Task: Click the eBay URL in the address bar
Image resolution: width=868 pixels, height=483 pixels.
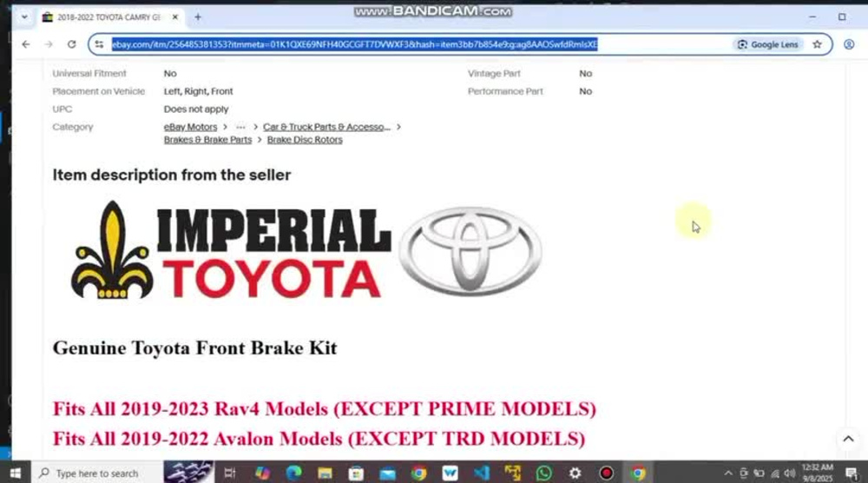Action: [x=354, y=44]
